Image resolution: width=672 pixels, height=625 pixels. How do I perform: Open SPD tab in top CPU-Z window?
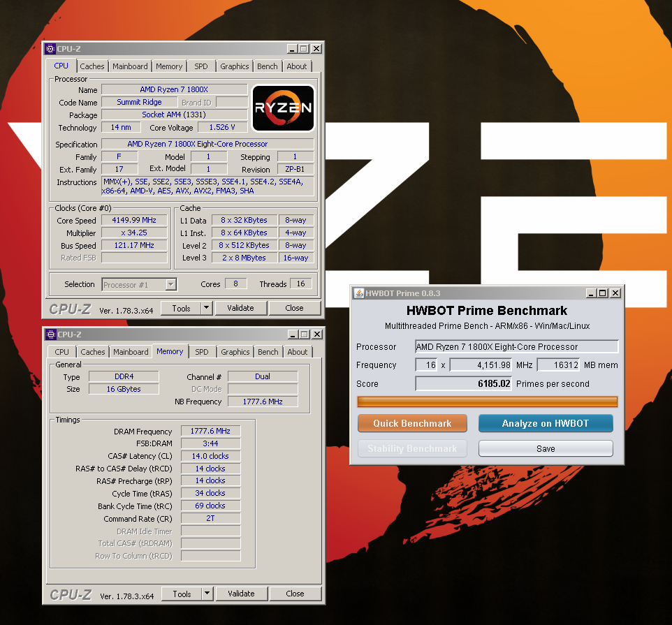click(201, 66)
